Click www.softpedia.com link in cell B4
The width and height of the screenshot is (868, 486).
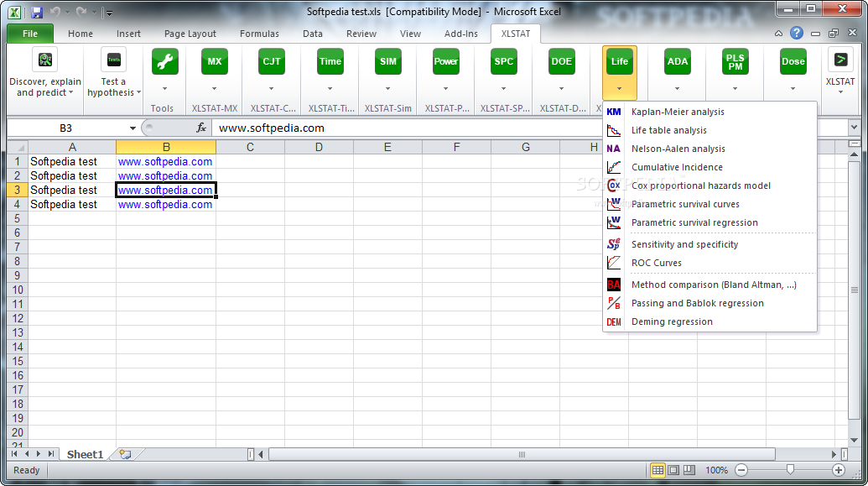click(x=165, y=205)
